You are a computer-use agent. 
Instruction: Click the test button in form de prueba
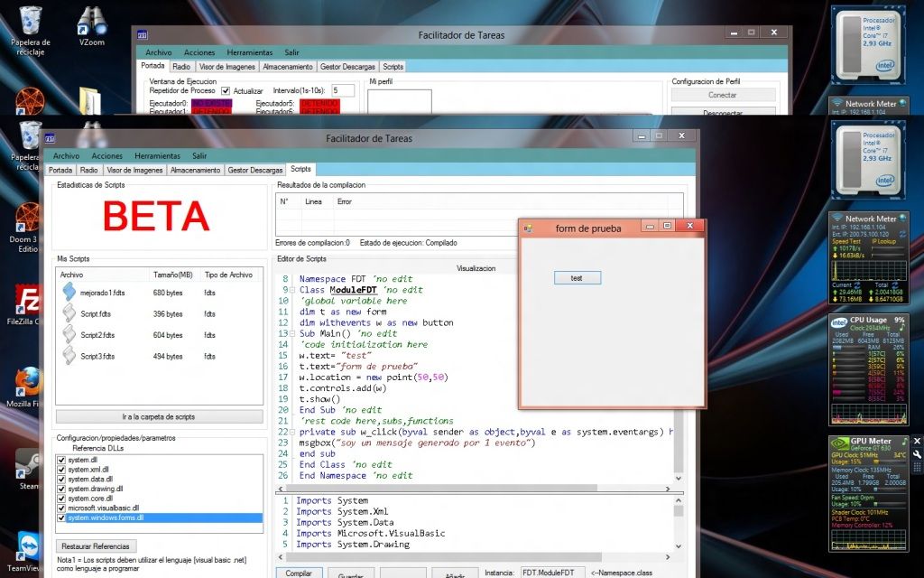577,278
